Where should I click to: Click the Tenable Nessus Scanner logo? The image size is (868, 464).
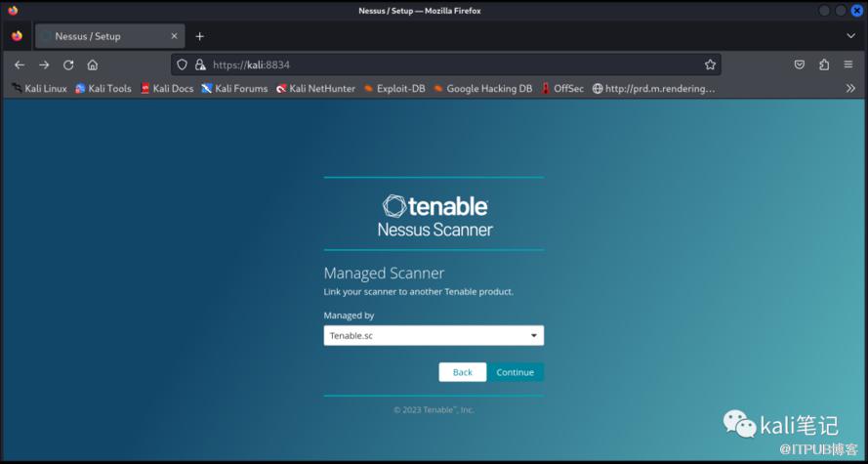click(434, 215)
